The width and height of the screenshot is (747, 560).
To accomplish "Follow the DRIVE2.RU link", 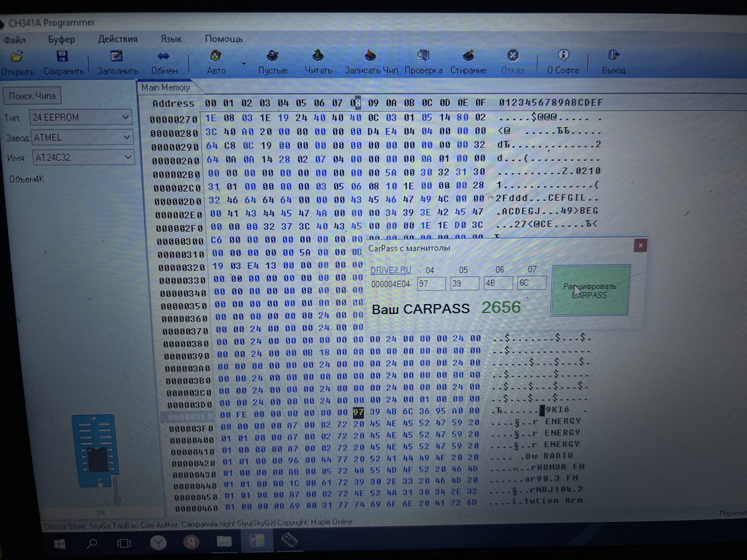I will [x=390, y=270].
